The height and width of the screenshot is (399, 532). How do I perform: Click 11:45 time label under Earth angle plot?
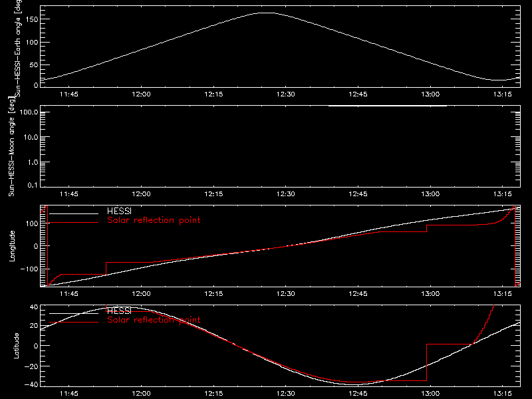click(69, 94)
